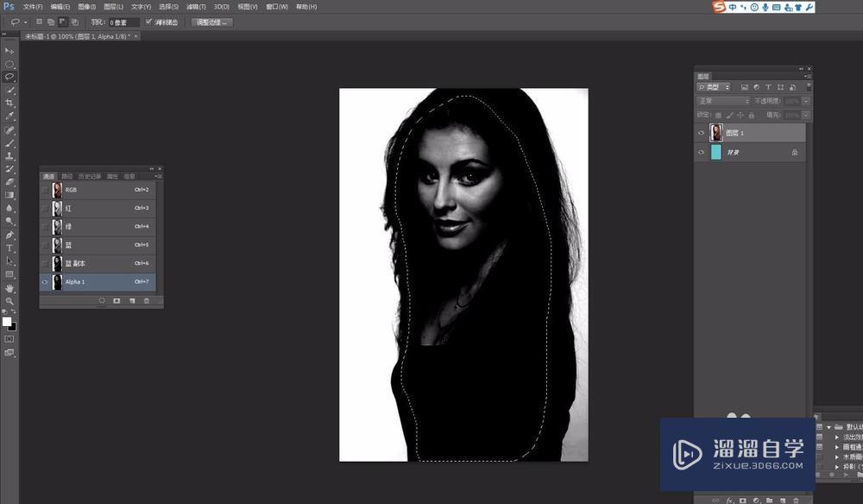
Task: Toggle Quick Mask mode
Action: tap(9, 339)
